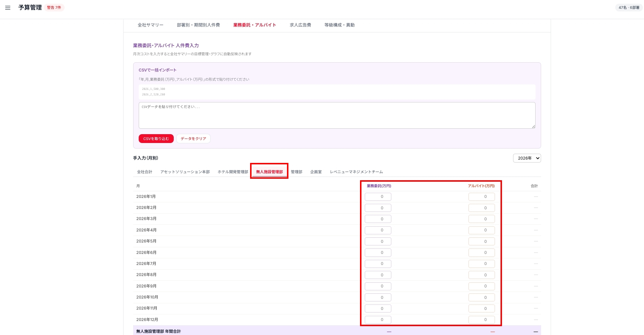This screenshot has height=335, width=644.
Task: Select アセットソリューション本部 department tab
Action: (185, 172)
